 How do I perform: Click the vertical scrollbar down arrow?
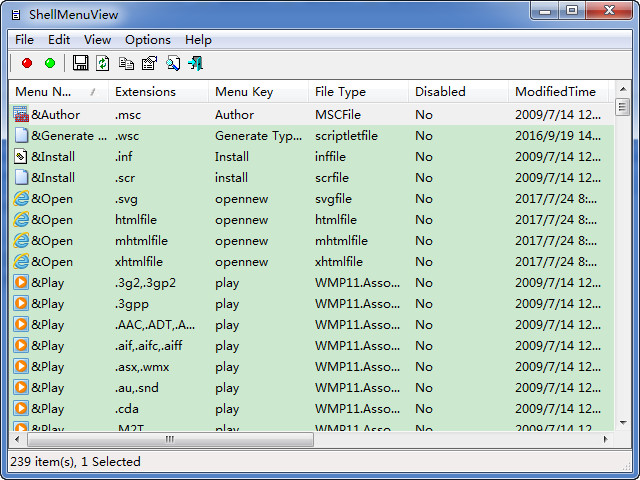coord(622,423)
